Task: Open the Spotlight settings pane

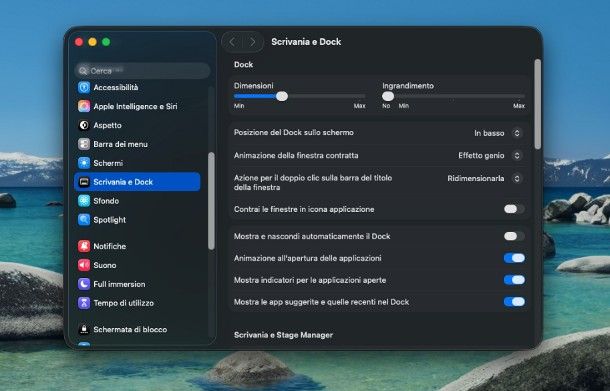Action: (137, 219)
